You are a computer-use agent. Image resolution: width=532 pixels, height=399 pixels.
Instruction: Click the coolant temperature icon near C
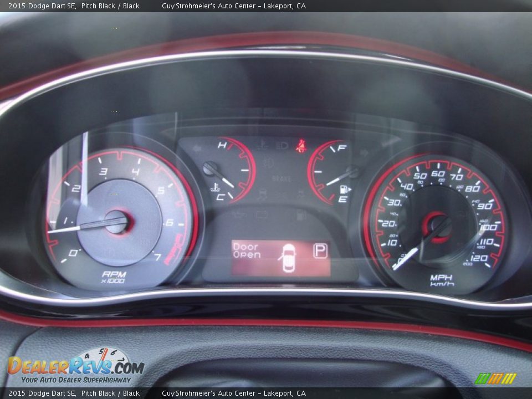pyautogui.click(x=215, y=187)
